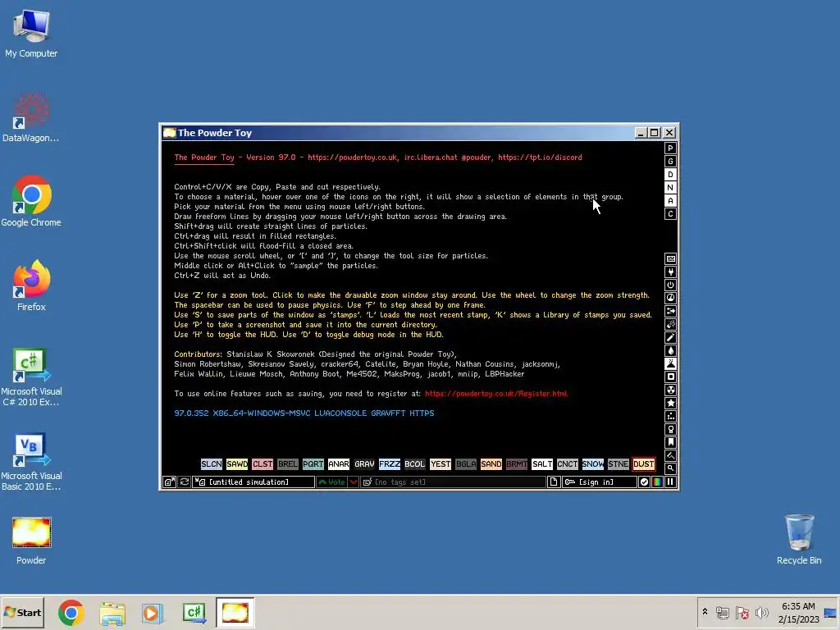Open the Decoration tools brush icon
840x630 pixels.
(x=670, y=455)
